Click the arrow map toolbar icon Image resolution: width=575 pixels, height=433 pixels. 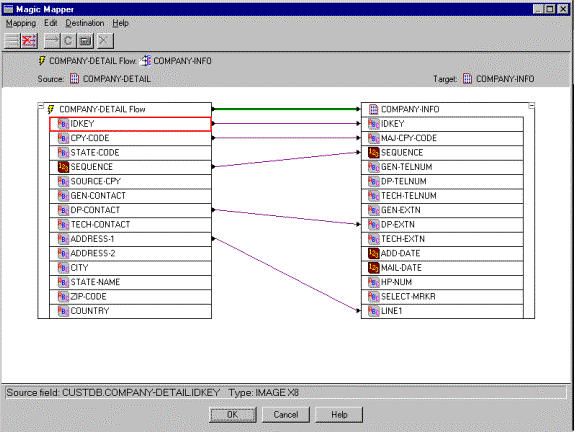52,40
